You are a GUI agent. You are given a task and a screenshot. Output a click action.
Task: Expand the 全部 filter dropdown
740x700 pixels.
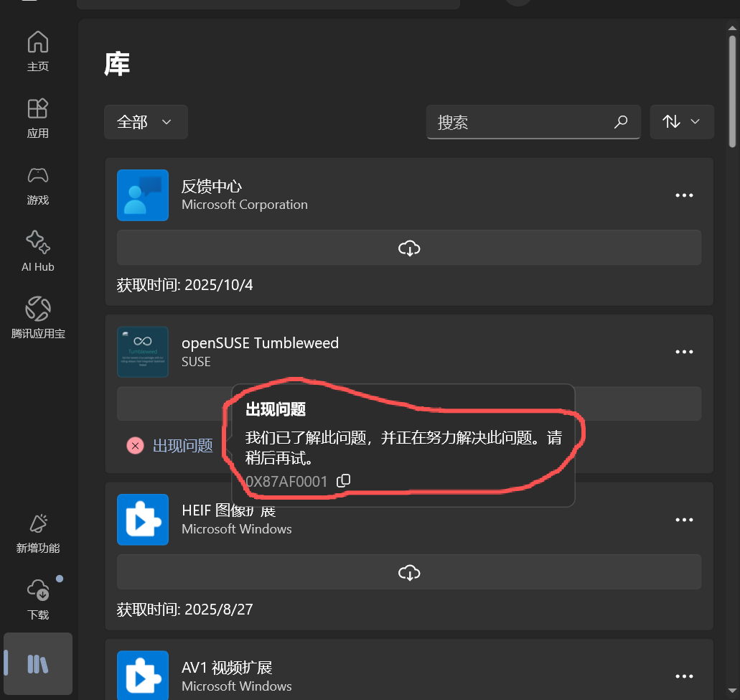(x=146, y=122)
